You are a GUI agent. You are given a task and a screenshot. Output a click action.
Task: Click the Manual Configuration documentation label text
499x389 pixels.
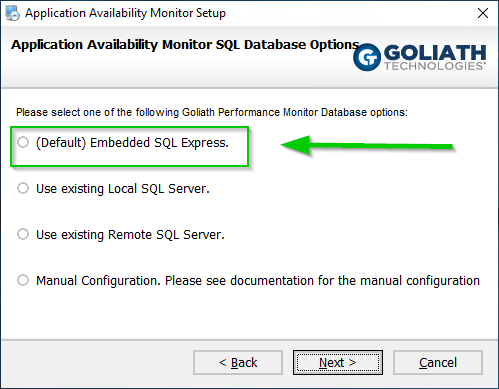tap(258, 281)
